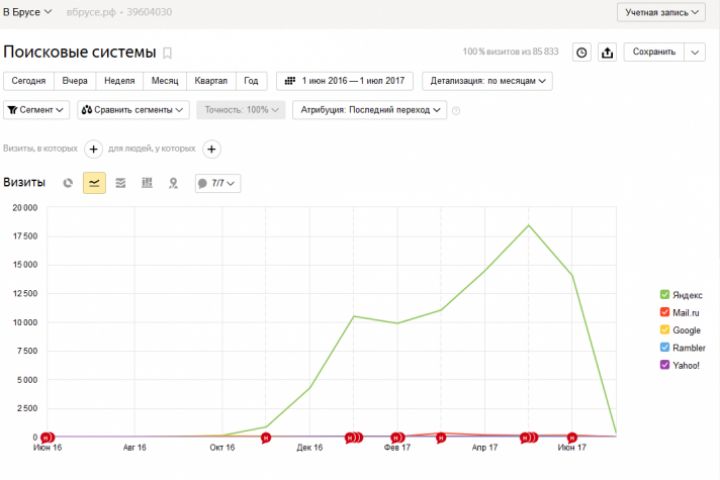
Task: Click the clock history icon
Action: click(x=581, y=52)
